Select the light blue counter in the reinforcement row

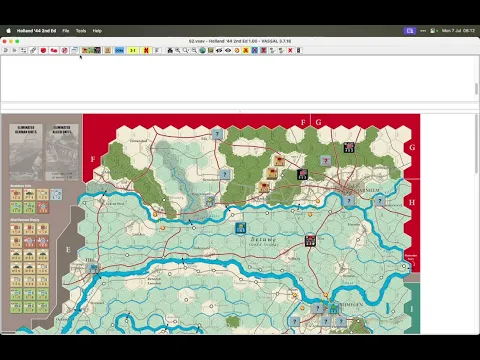(x=56, y=194)
